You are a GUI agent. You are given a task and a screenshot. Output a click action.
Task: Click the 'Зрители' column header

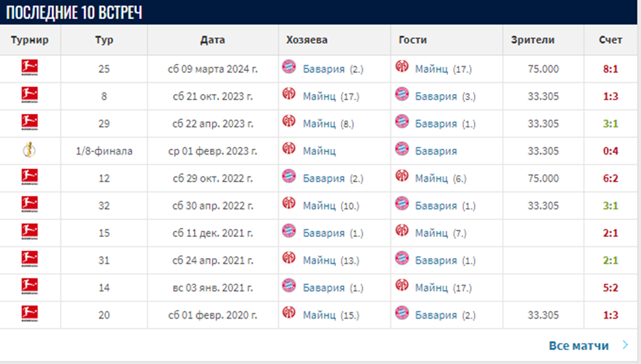(x=532, y=40)
